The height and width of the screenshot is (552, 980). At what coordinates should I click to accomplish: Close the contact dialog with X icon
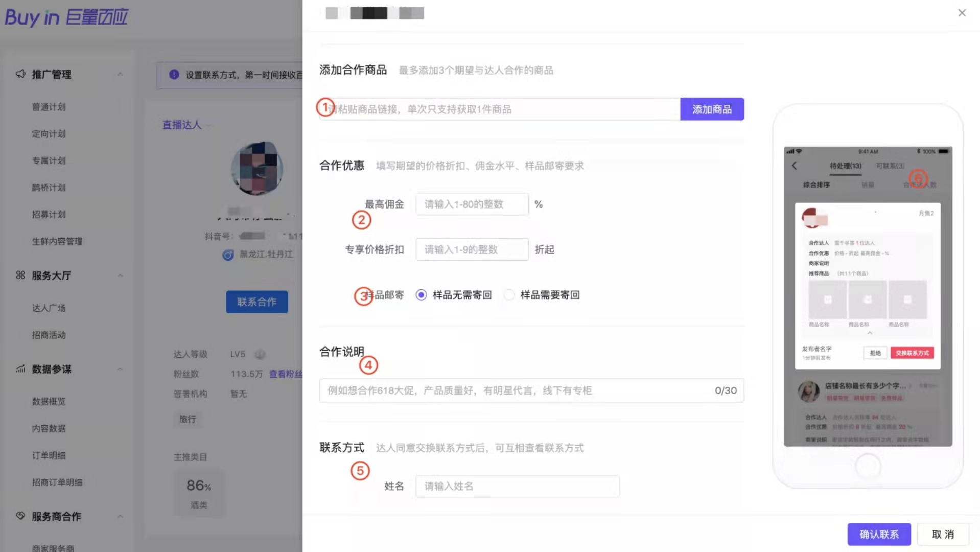[x=962, y=13]
